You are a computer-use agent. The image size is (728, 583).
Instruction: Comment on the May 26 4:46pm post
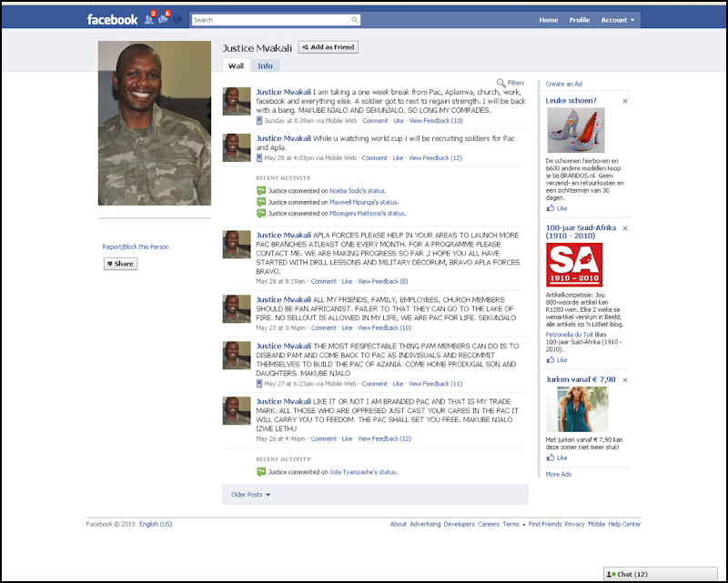coord(324,438)
